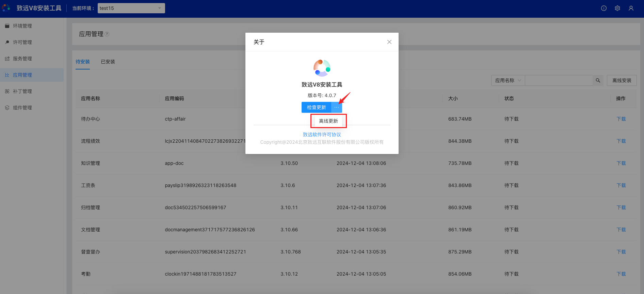Click the 状态 column header
This screenshot has height=294, width=644.
coord(509,98)
